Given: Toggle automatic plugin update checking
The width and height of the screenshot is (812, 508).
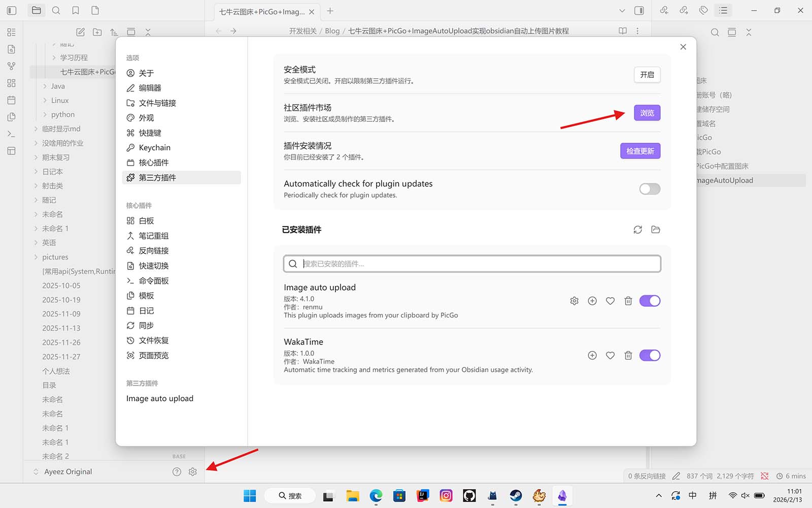Looking at the screenshot, I should click(x=650, y=189).
